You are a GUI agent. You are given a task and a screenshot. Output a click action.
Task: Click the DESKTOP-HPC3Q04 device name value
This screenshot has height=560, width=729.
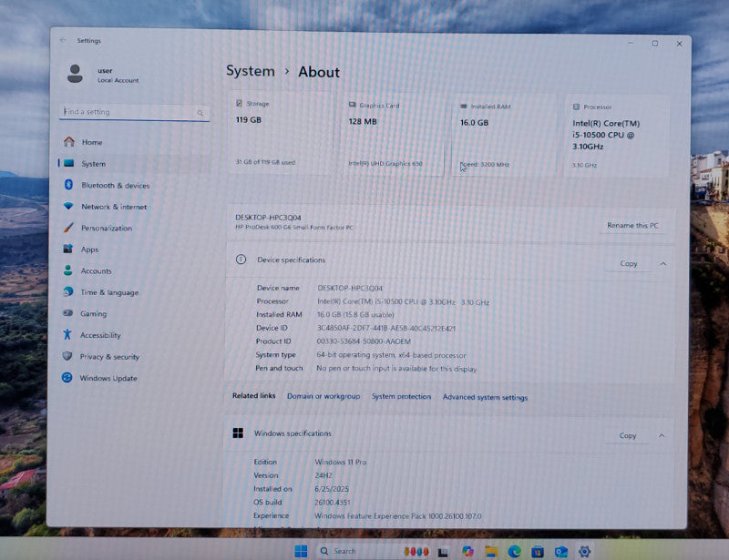click(x=350, y=288)
